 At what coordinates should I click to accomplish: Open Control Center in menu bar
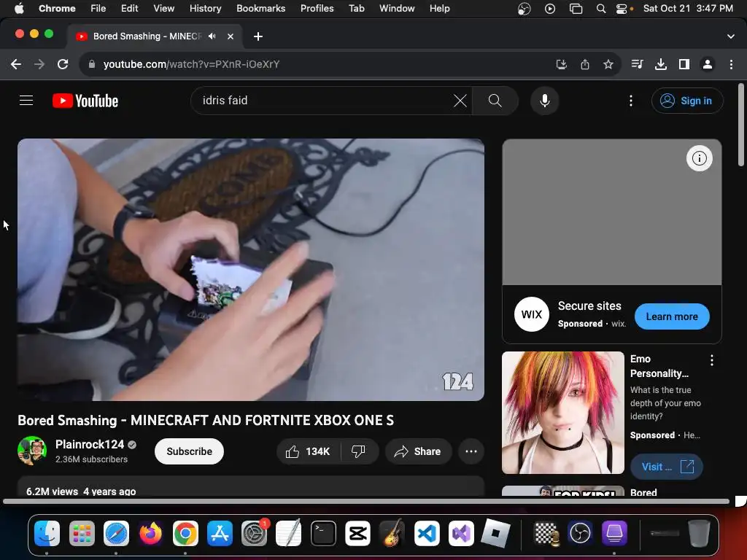pyautogui.click(x=622, y=9)
